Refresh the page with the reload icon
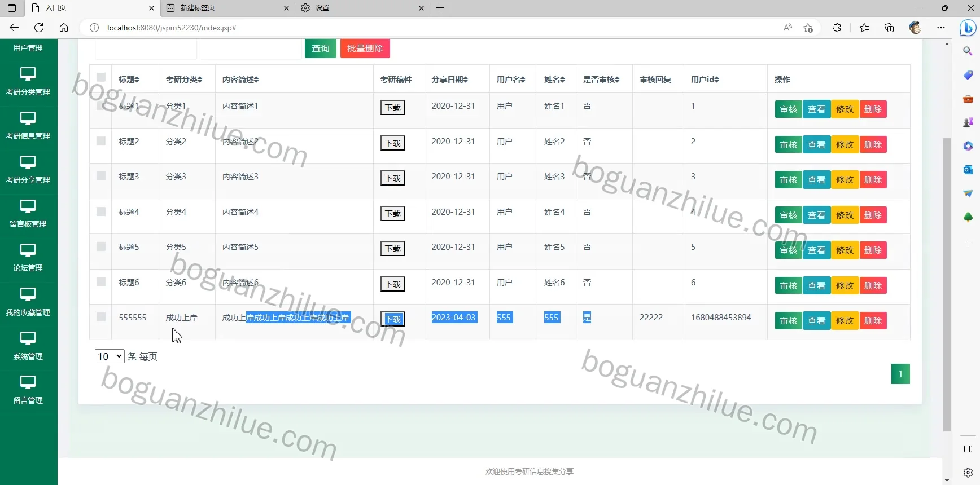Image resolution: width=980 pixels, height=485 pixels. [x=39, y=28]
